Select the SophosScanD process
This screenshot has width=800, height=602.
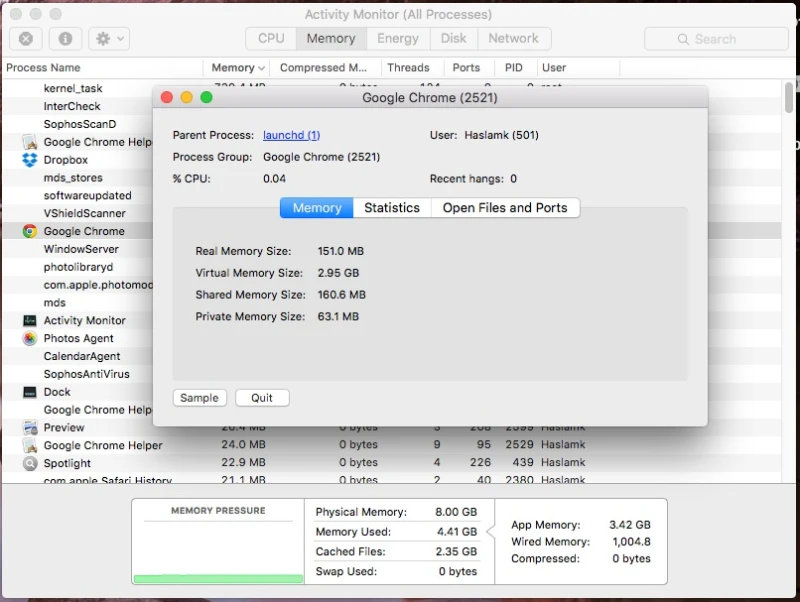80,124
